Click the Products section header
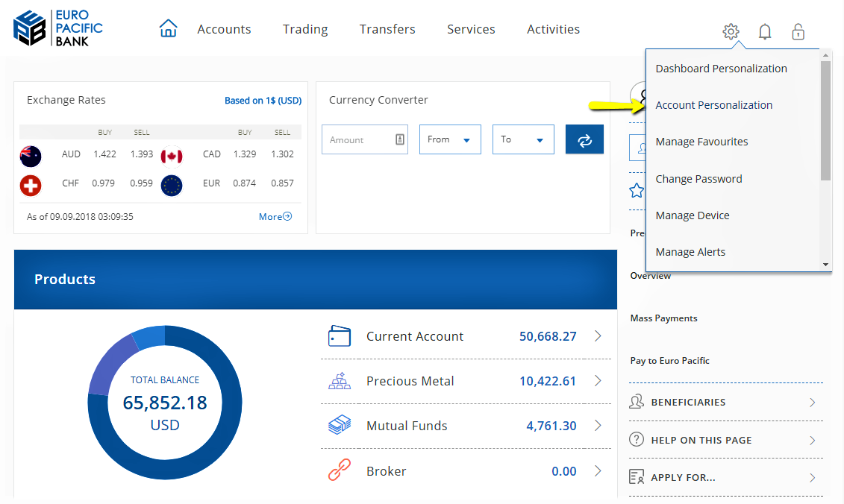This screenshot has width=844, height=504. pyautogui.click(x=316, y=279)
